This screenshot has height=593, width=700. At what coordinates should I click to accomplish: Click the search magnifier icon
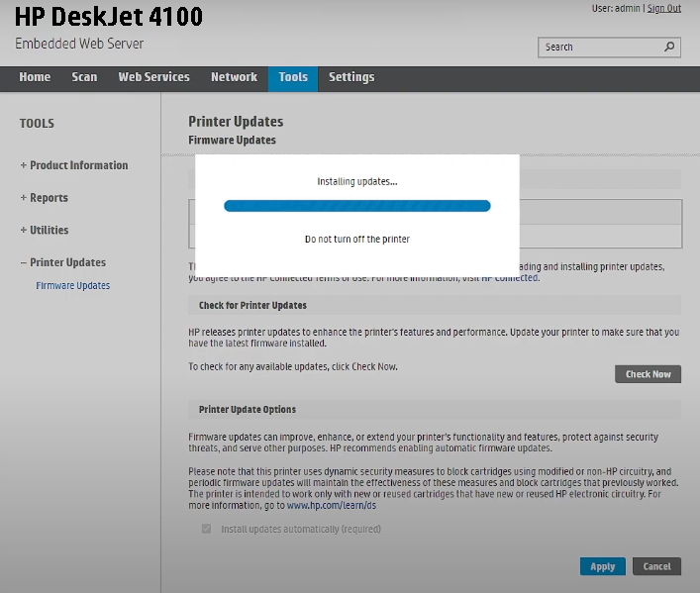pos(669,47)
